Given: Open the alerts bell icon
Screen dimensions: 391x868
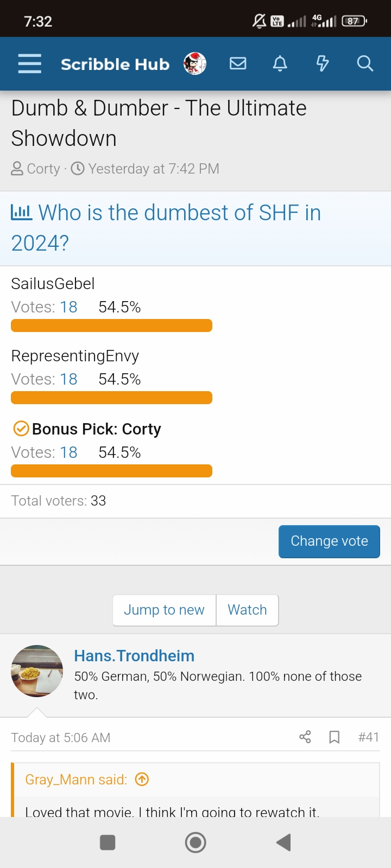Looking at the screenshot, I should pos(280,64).
